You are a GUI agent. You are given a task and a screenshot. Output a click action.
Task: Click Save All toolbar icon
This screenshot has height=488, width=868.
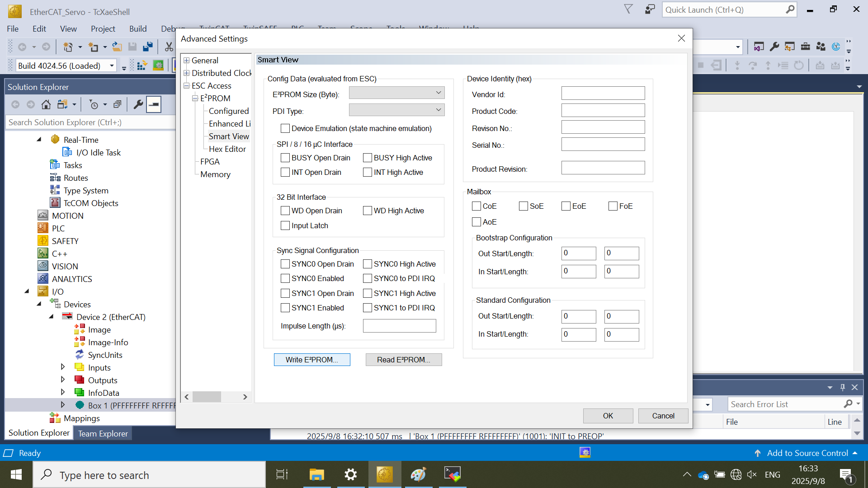[148, 47]
